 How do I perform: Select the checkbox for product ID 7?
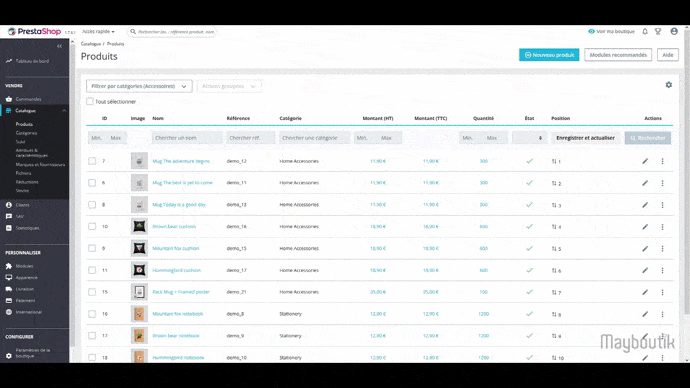click(x=92, y=161)
